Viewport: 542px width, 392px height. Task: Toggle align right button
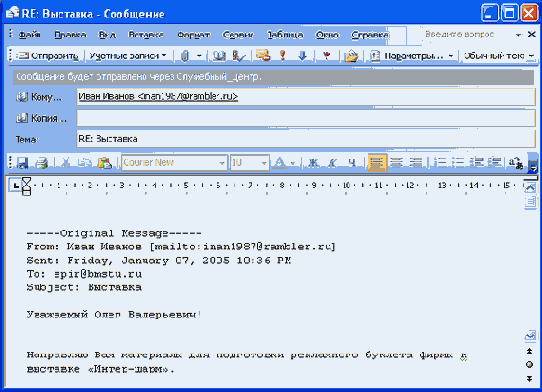[x=416, y=162]
